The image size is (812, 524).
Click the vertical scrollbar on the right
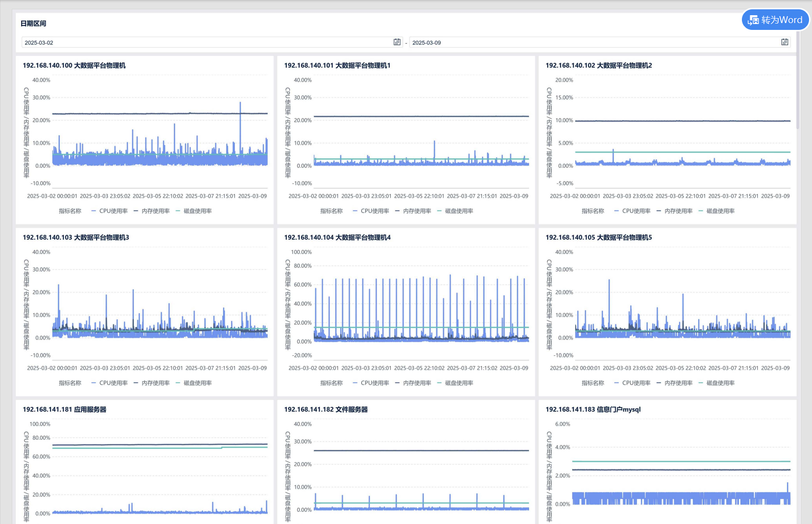(x=798, y=78)
